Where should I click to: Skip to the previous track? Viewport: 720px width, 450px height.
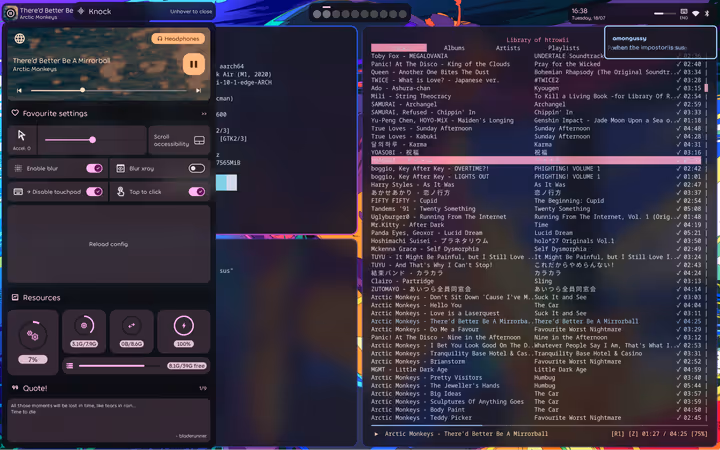tap(19, 90)
